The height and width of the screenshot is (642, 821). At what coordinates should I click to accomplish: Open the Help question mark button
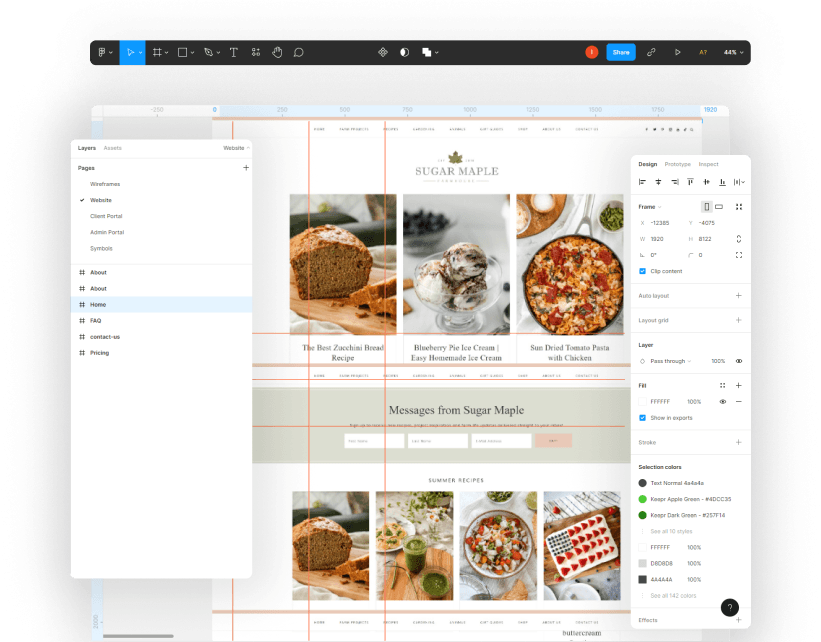(x=730, y=607)
